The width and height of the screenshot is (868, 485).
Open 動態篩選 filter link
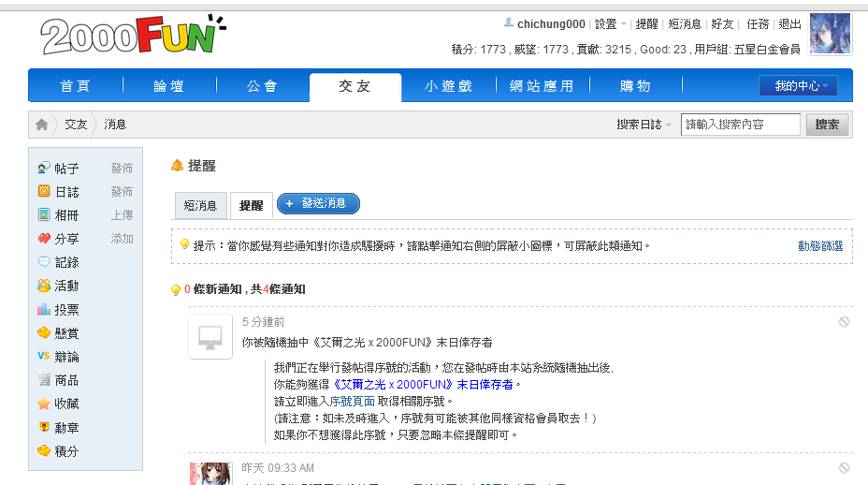point(819,246)
